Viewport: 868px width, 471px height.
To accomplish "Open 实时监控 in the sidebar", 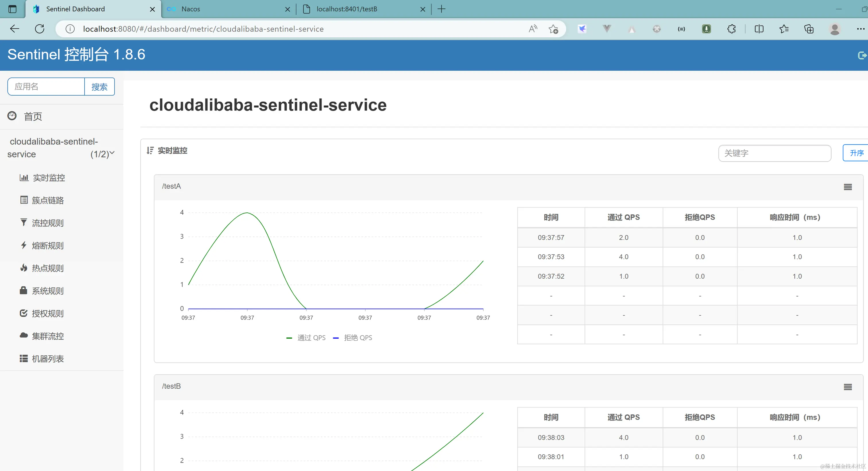I will point(49,178).
